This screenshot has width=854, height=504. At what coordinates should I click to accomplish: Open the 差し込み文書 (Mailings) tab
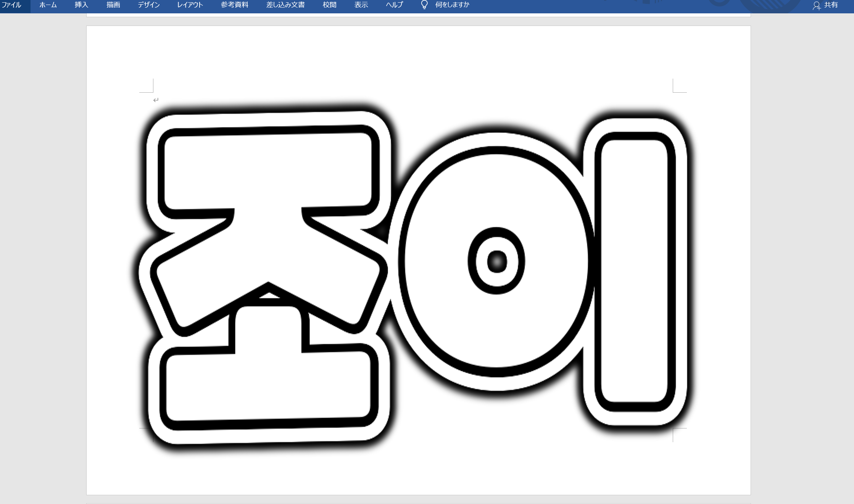285,5
